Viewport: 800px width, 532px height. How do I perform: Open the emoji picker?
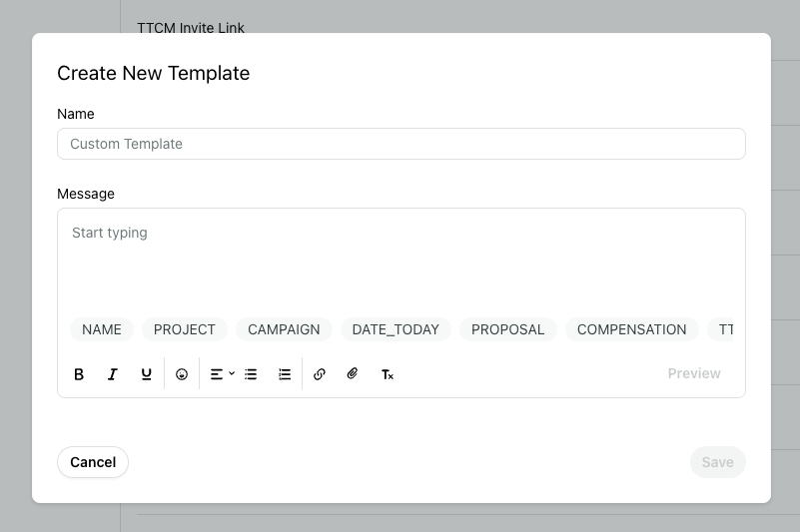[x=182, y=374]
